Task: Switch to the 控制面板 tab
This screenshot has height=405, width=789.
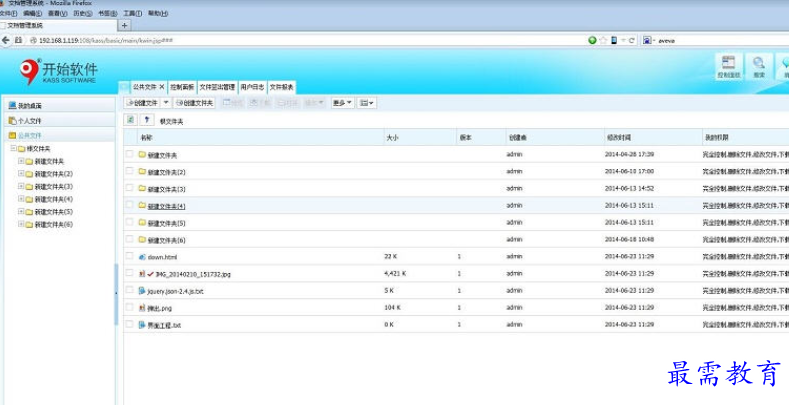Action: click(x=182, y=87)
